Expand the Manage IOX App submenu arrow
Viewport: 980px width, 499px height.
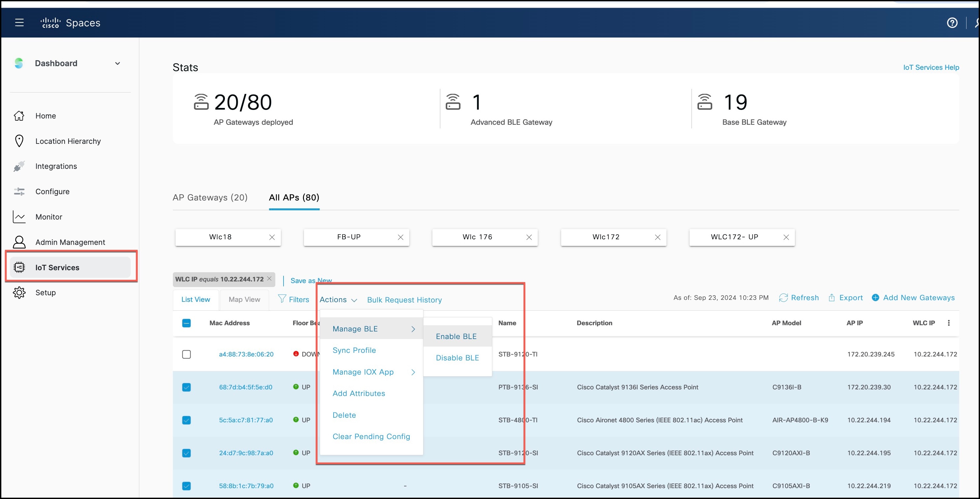(413, 372)
